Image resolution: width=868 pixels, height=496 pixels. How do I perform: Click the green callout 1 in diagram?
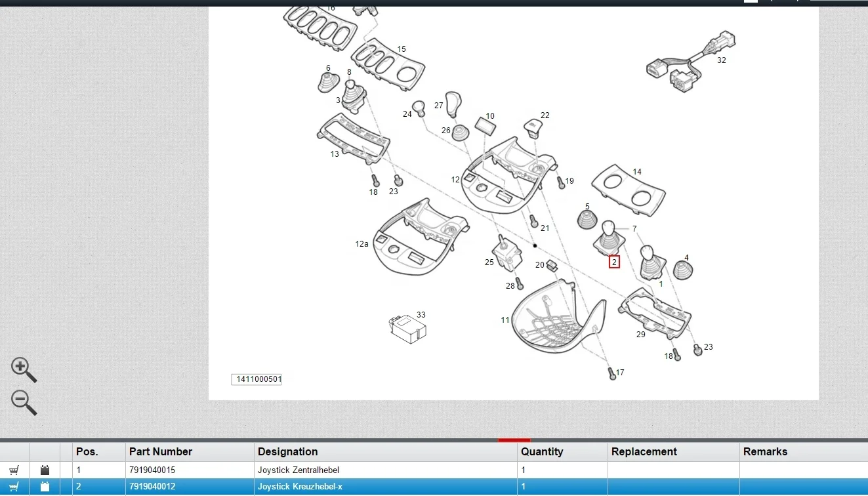click(661, 284)
